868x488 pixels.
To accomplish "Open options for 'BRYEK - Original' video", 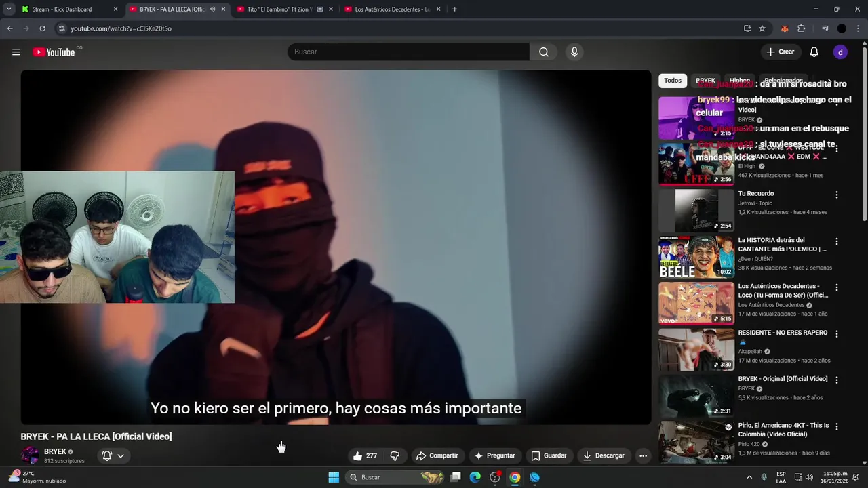I will [x=837, y=380].
